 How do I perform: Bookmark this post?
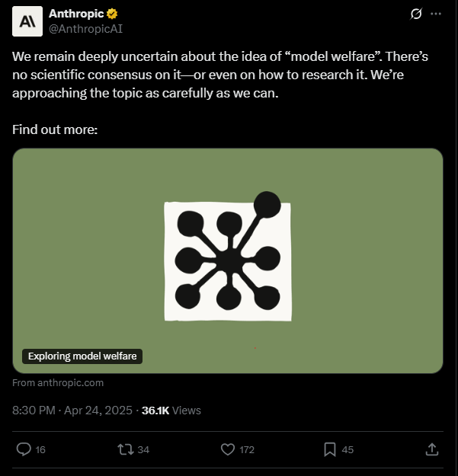pyautogui.click(x=329, y=449)
